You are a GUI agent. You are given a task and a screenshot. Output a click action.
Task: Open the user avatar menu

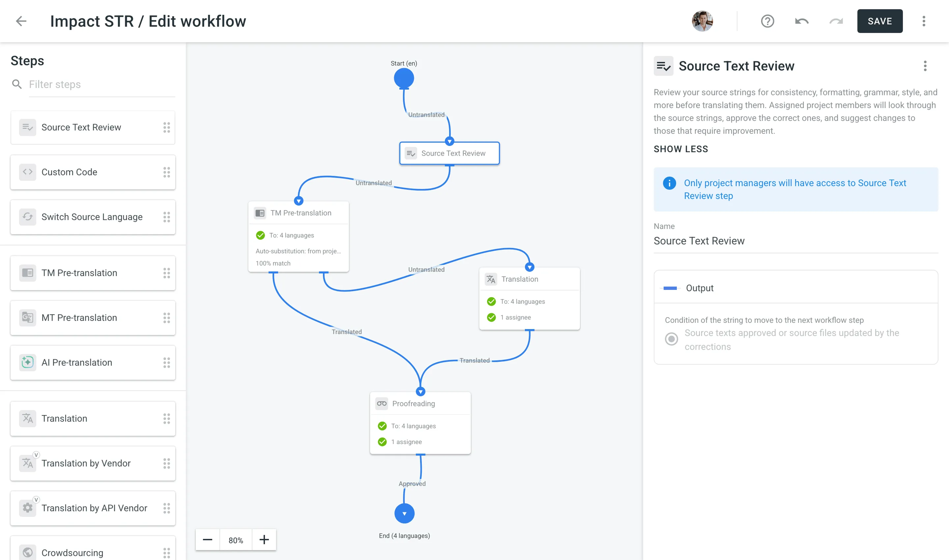click(x=702, y=21)
